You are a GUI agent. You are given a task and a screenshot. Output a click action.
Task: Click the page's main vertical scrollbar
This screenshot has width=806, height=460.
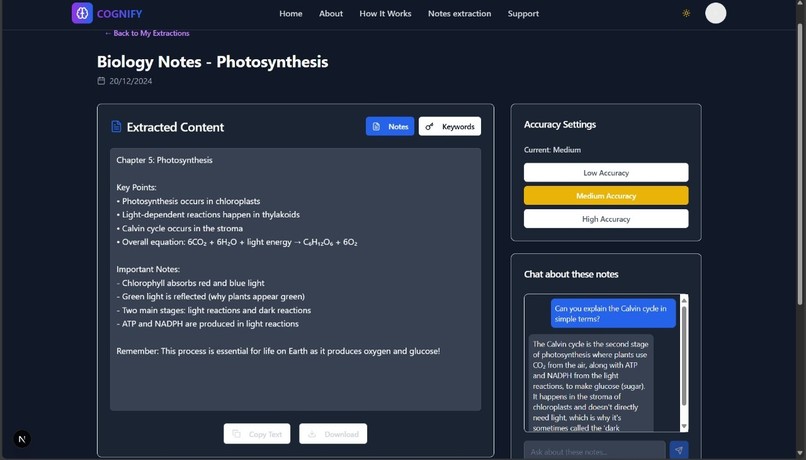point(800,164)
